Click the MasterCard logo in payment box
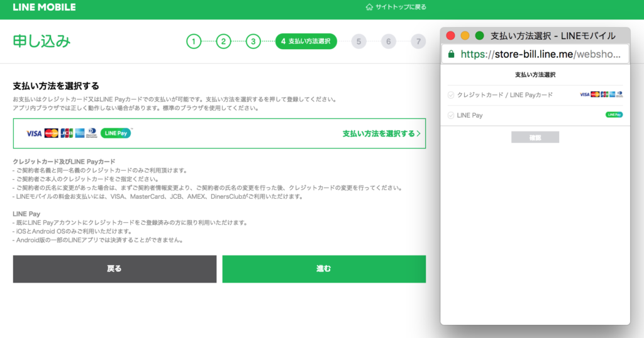Viewport: 644px width, 338px height. (52, 133)
